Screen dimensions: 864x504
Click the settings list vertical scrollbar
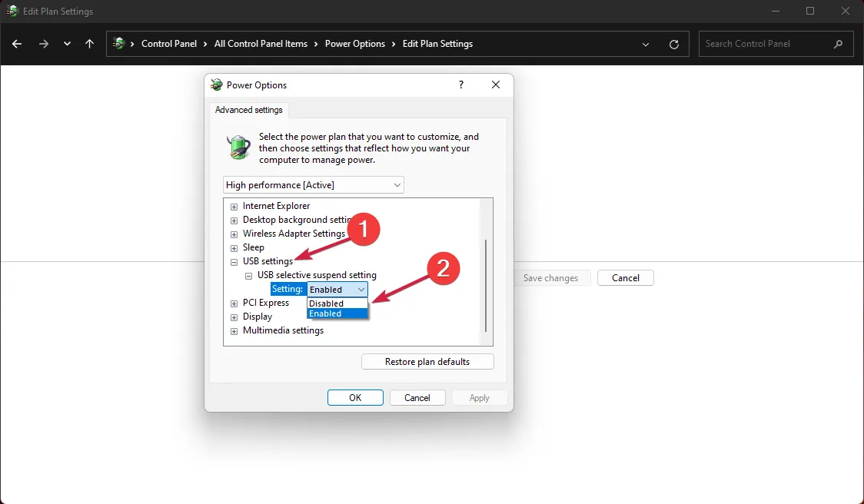click(x=486, y=284)
